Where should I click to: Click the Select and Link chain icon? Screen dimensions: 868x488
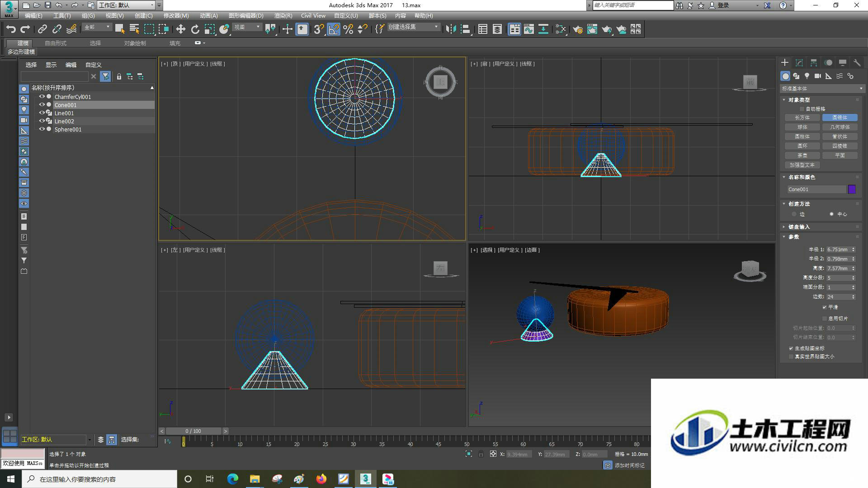coord(42,29)
